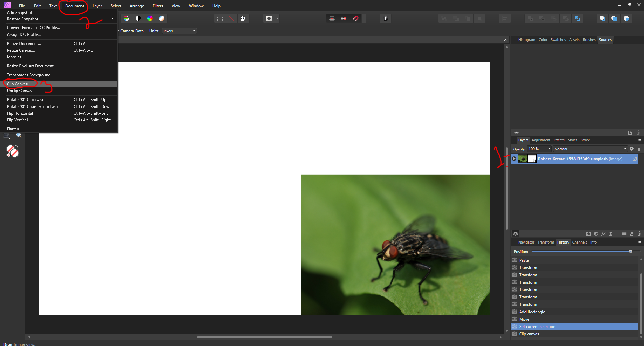Click the layer Blend Ranges gear icon

pos(632,149)
